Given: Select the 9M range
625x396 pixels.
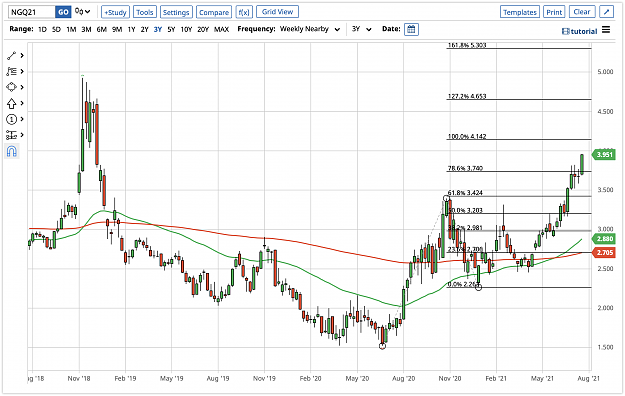Looking at the screenshot, I should [117, 29].
